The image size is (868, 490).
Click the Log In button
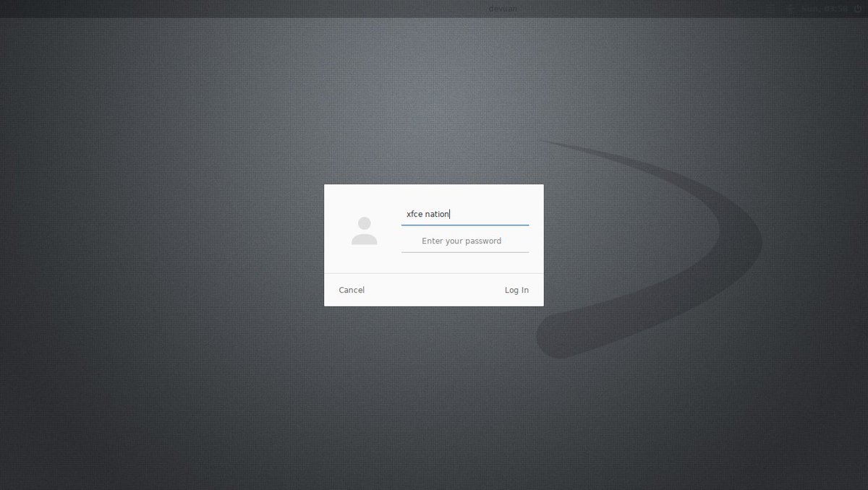point(516,290)
